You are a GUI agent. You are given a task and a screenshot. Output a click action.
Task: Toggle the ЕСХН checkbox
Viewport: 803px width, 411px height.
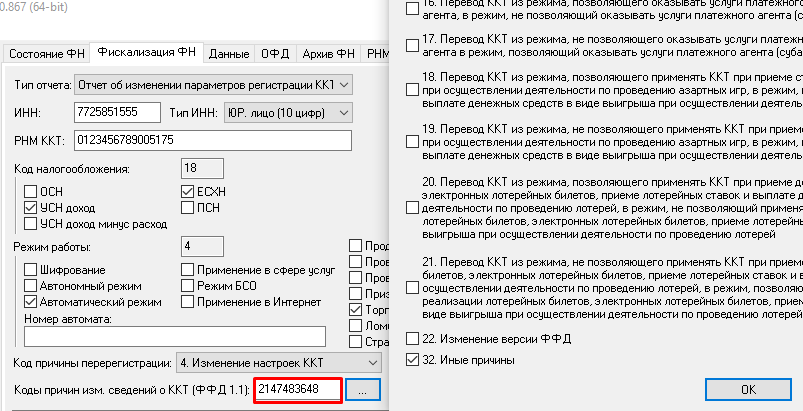coord(187,192)
